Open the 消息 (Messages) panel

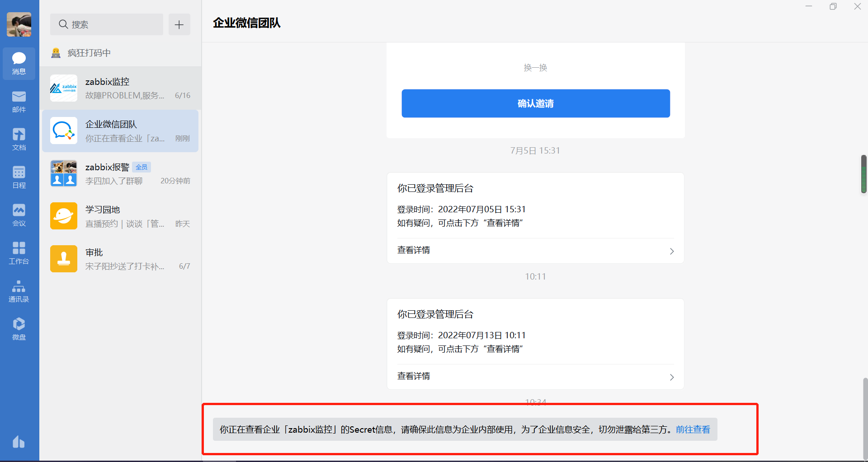pyautogui.click(x=19, y=63)
